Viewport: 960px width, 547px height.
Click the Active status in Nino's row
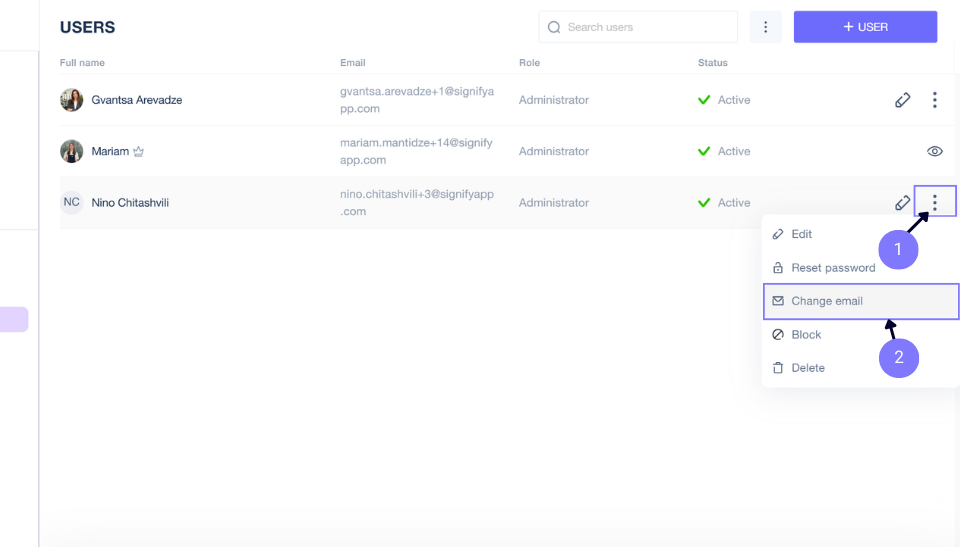tap(734, 203)
